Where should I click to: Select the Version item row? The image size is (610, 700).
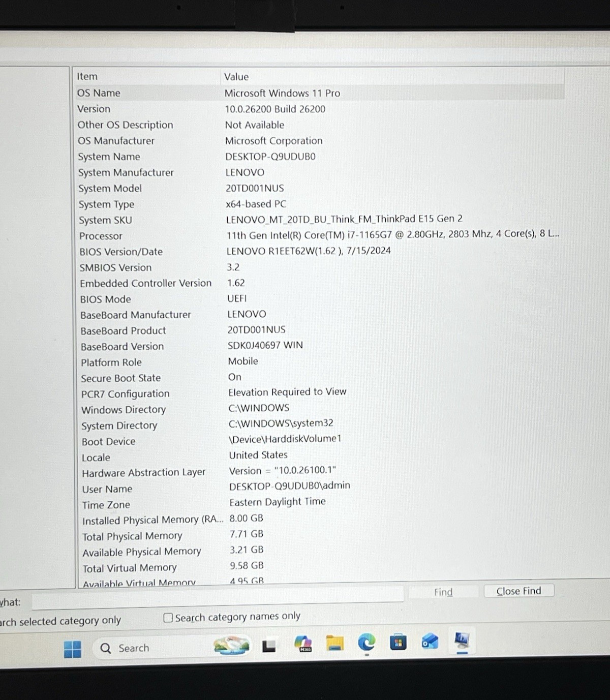pyautogui.click(x=319, y=109)
